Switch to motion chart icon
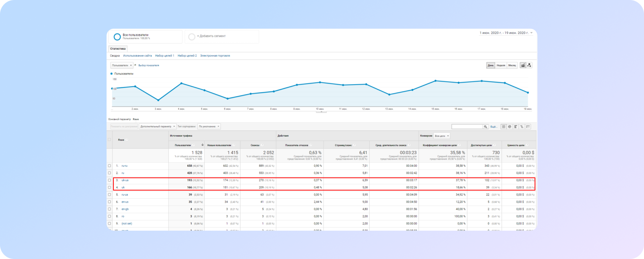The height and width of the screenshot is (259, 644). click(x=530, y=65)
